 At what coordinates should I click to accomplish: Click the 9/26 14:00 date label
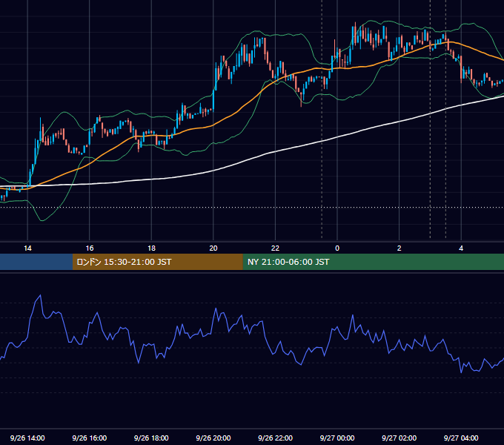pos(27,438)
